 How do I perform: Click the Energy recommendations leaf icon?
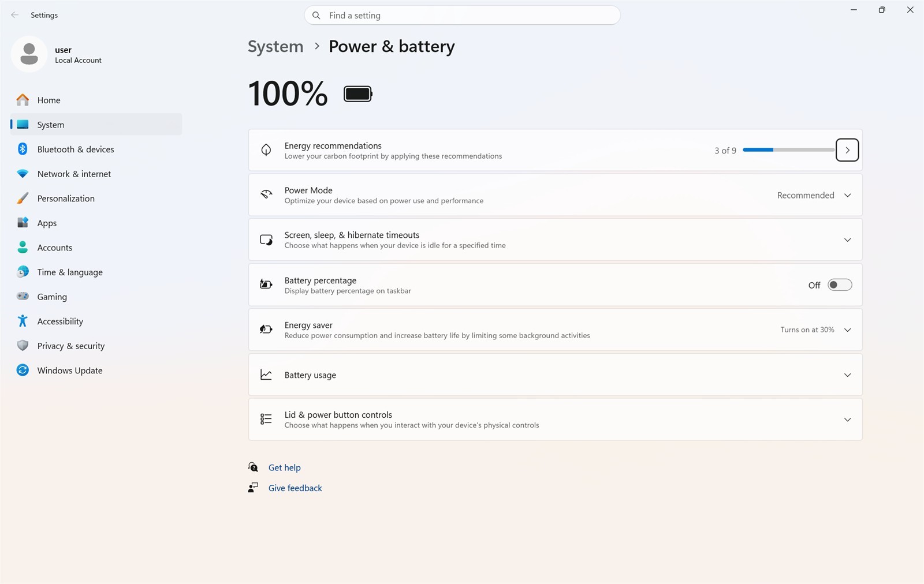coord(266,150)
